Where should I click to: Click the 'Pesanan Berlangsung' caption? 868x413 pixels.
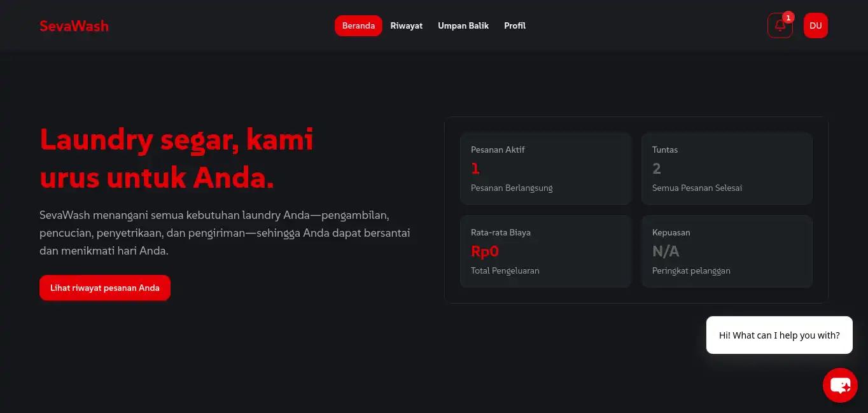[x=512, y=188]
